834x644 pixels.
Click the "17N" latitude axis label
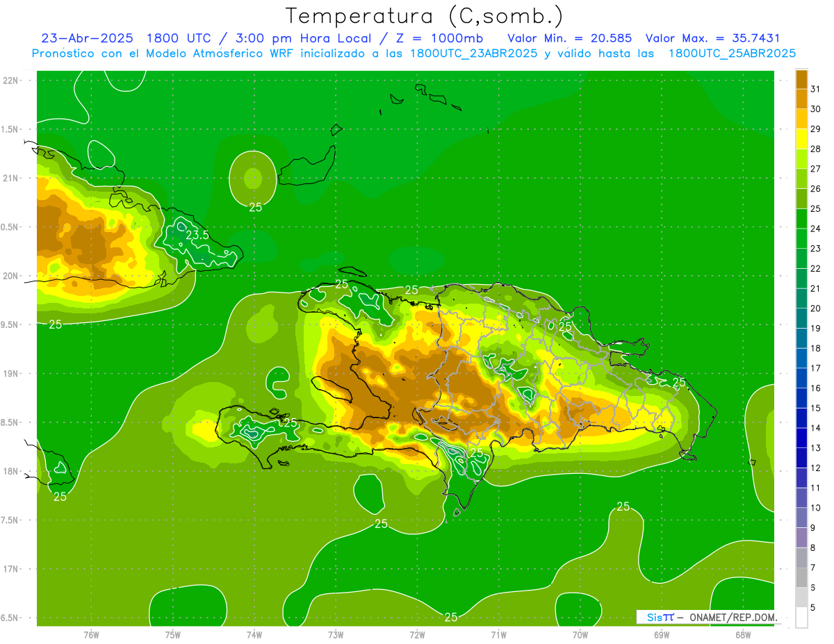pos(11,569)
